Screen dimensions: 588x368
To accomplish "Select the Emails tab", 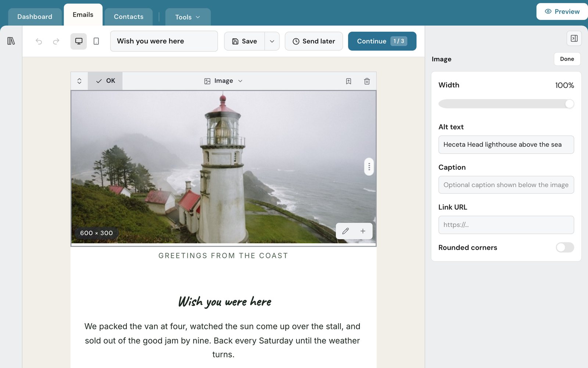I will pyautogui.click(x=83, y=15).
